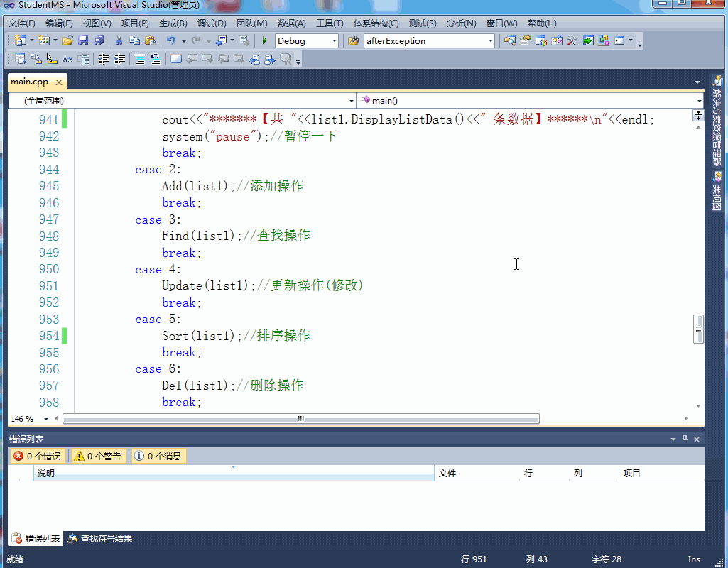This screenshot has height=568, width=728.
Task: Switch to the 查找符号结果 tab
Action: tap(100, 539)
